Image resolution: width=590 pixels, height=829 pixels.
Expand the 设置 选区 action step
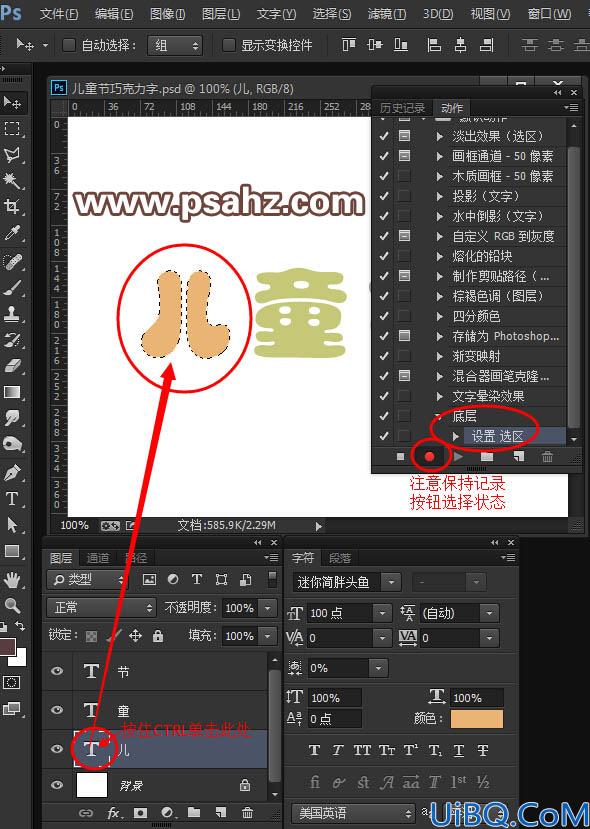(456, 436)
